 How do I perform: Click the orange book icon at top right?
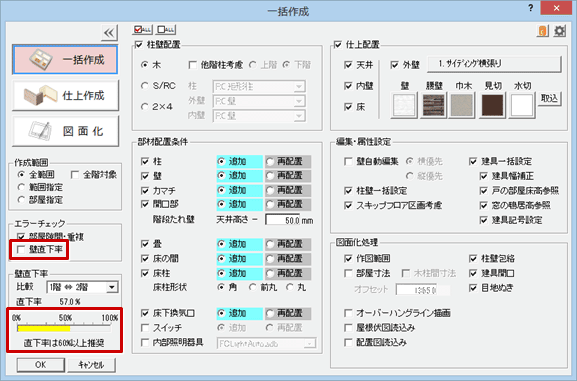(x=543, y=31)
